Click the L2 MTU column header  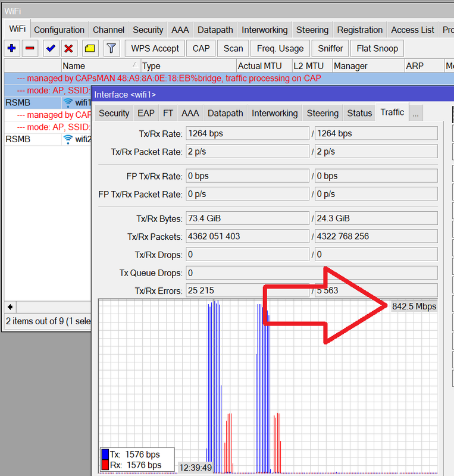(x=312, y=66)
